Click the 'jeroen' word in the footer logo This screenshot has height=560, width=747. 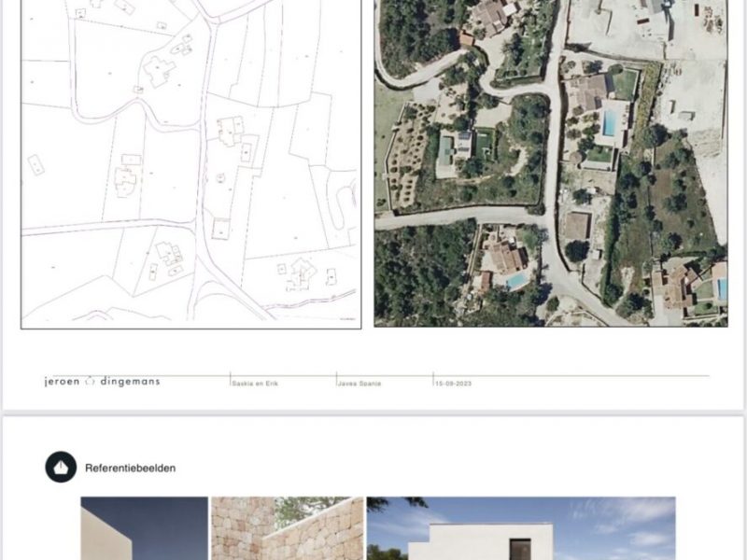tap(63, 381)
